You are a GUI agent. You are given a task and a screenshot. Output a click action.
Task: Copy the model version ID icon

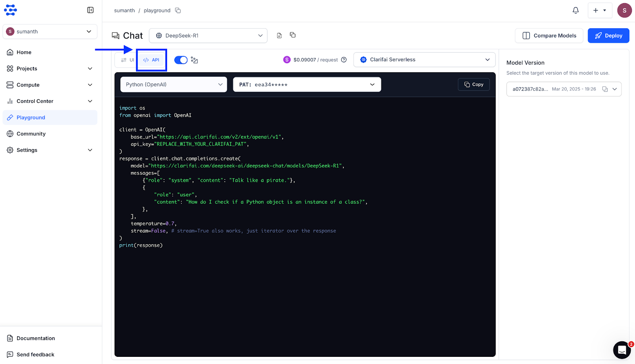tap(605, 89)
